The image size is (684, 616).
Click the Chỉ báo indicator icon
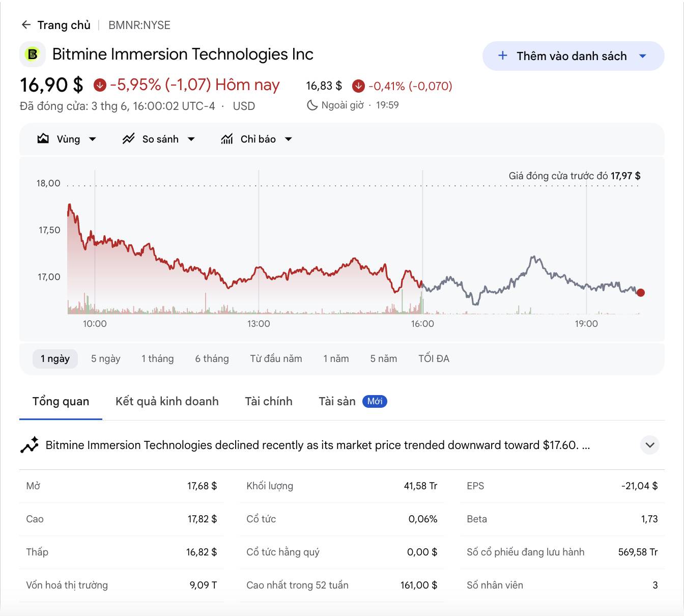point(227,138)
